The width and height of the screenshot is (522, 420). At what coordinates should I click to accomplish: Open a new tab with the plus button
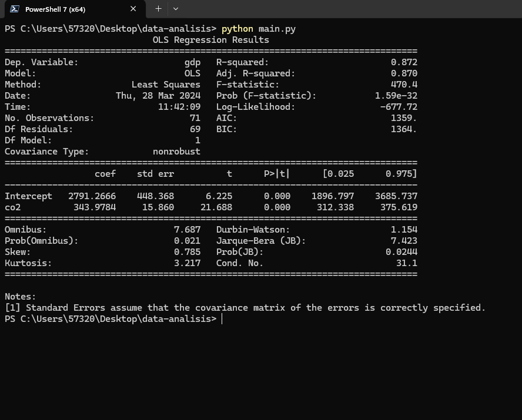[158, 9]
